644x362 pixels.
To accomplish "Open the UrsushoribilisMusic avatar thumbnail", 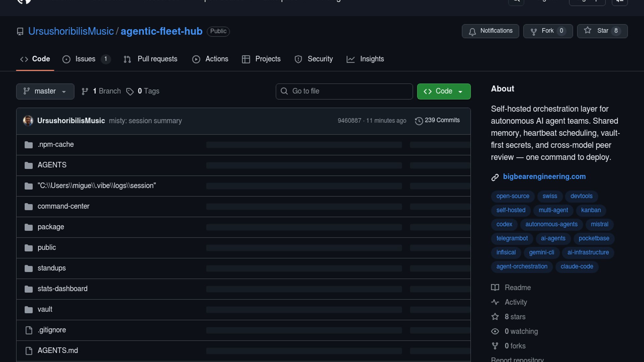I will 28,121.
